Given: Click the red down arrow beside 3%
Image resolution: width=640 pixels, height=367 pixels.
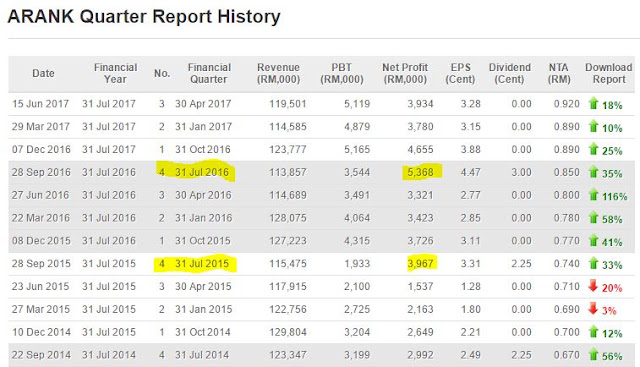Looking at the screenshot, I should tap(593, 309).
